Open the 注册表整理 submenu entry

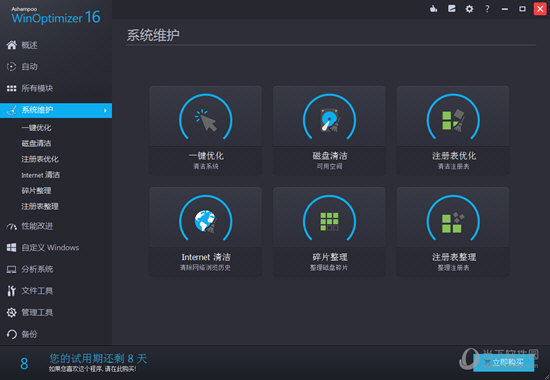[x=40, y=206]
